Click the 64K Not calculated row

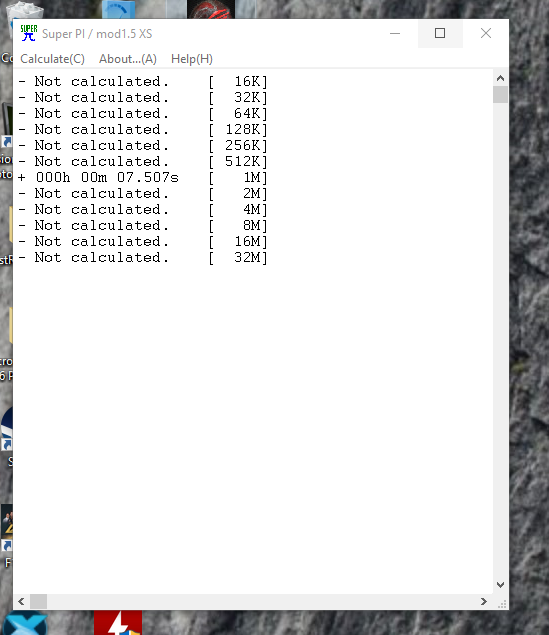click(x=143, y=113)
